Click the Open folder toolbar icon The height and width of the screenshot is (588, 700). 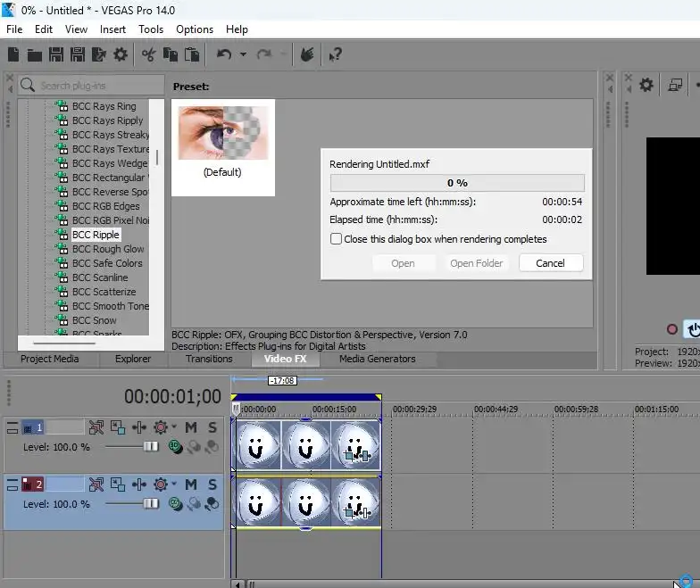pos(34,55)
